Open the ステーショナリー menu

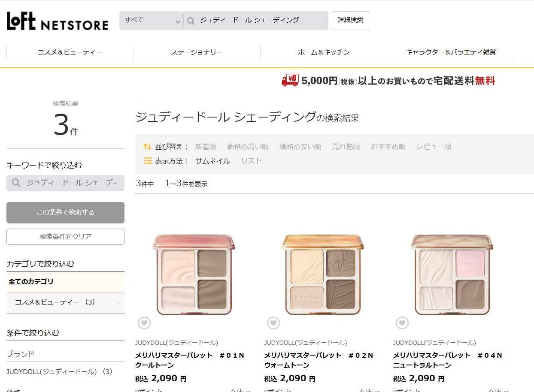pyautogui.click(x=197, y=52)
